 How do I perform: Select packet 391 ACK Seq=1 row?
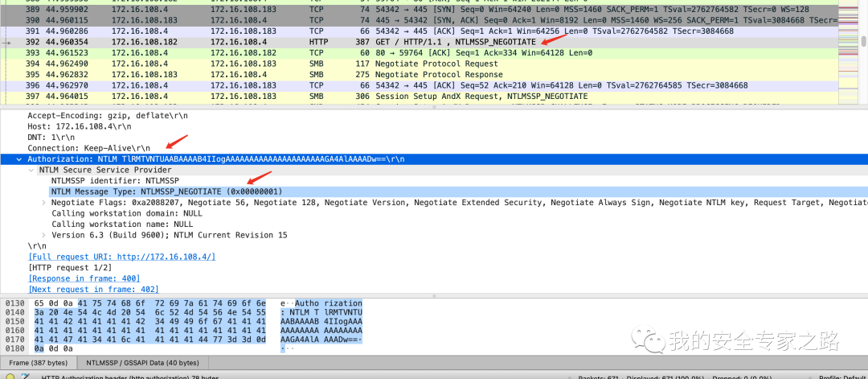(419, 31)
